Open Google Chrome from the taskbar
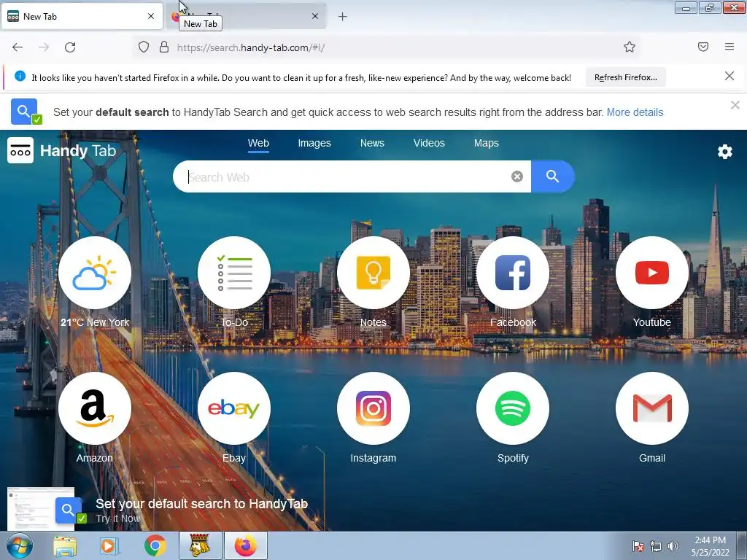Image resolution: width=747 pixels, height=560 pixels. coord(155,545)
